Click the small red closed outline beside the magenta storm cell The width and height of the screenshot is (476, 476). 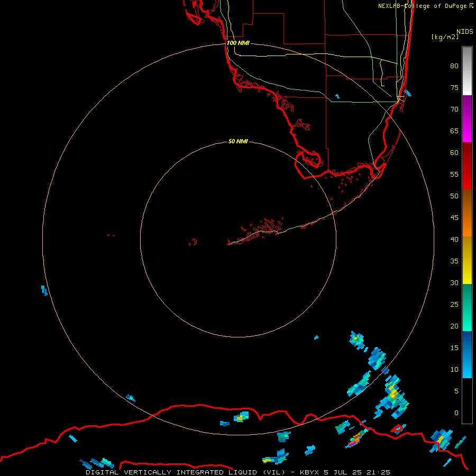click(x=397, y=428)
